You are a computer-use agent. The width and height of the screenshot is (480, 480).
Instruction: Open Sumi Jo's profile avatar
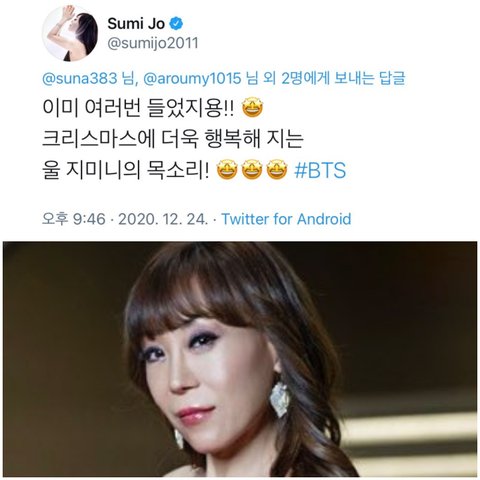tap(70, 33)
